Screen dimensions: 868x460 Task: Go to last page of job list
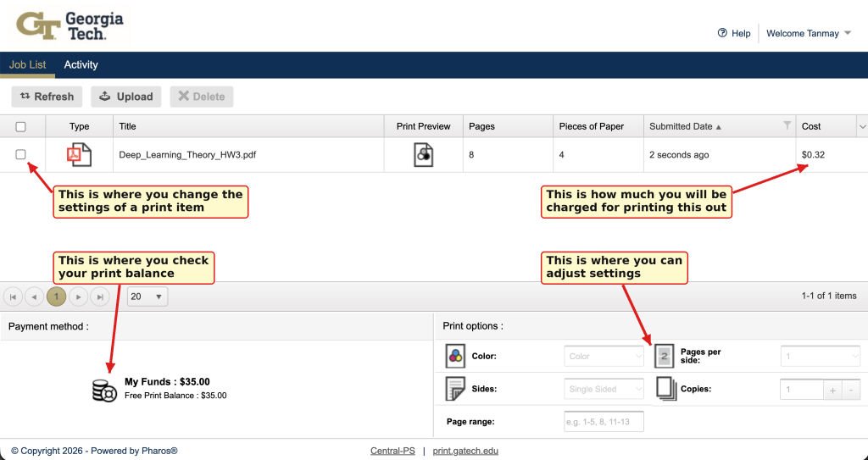[x=100, y=297]
